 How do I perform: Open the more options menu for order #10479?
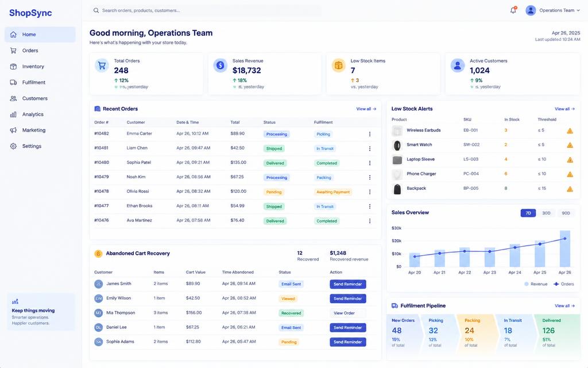click(370, 178)
